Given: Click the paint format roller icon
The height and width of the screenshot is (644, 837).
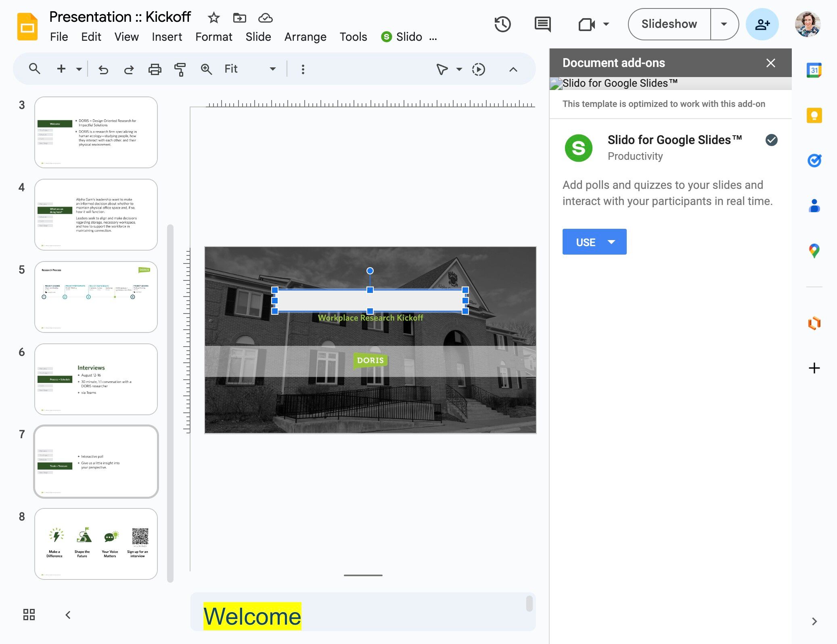Looking at the screenshot, I should tap(180, 69).
